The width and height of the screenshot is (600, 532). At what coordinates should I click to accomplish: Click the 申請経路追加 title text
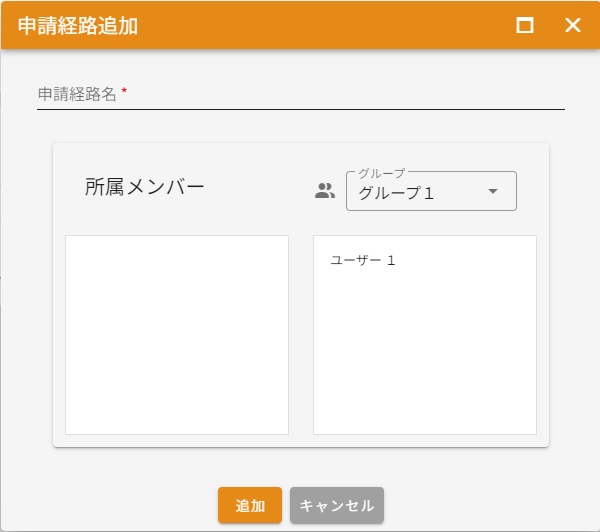[x=78, y=26]
